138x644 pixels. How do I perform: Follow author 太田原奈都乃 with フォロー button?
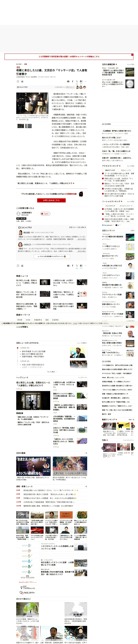click(x=45, y=214)
